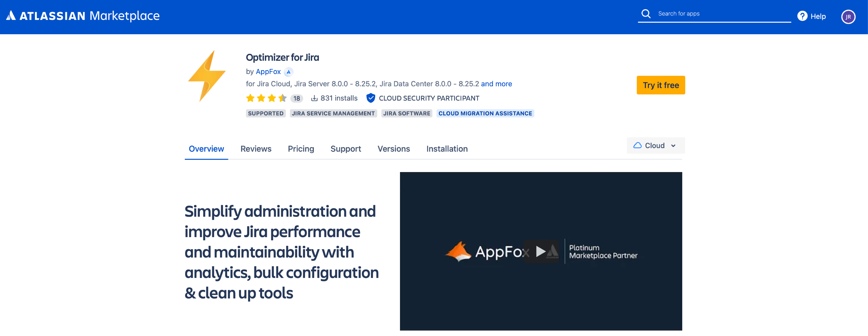This screenshot has height=336, width=868.
Task: Switch to the Pricing tab
Action: tap(301, 148)
